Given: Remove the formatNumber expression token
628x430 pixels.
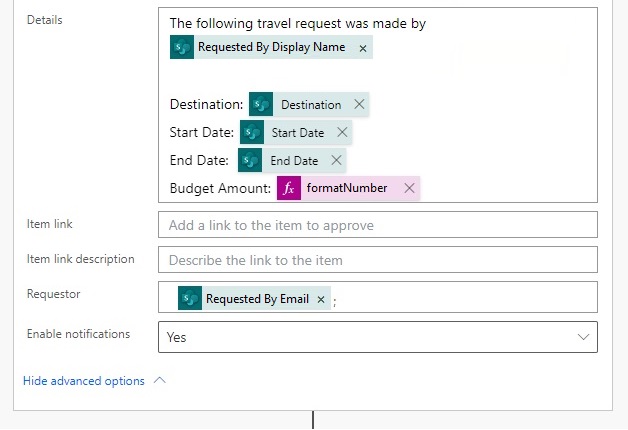Looking at the screenshot, I should [x=409, y=188].
